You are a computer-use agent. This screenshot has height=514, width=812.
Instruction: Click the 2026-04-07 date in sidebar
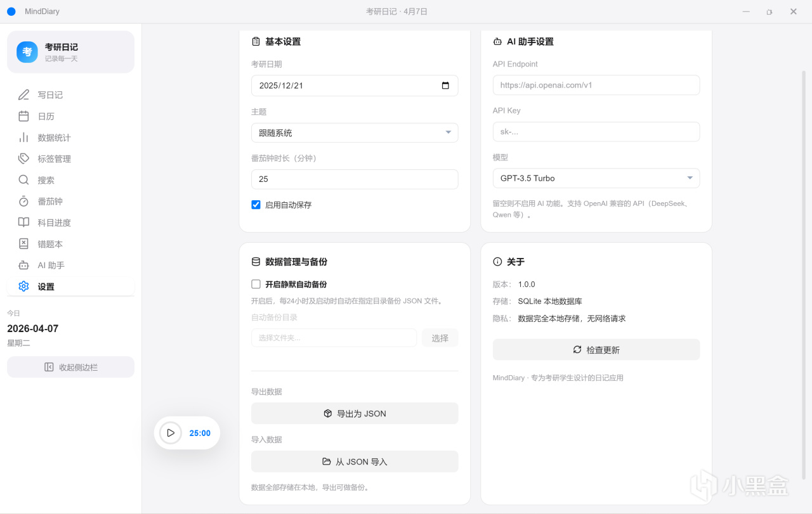point(33,328)
